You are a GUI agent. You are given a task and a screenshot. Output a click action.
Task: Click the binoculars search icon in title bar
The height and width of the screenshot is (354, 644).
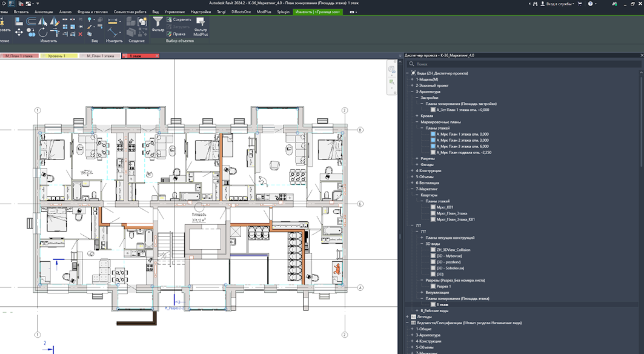[535, 4]
